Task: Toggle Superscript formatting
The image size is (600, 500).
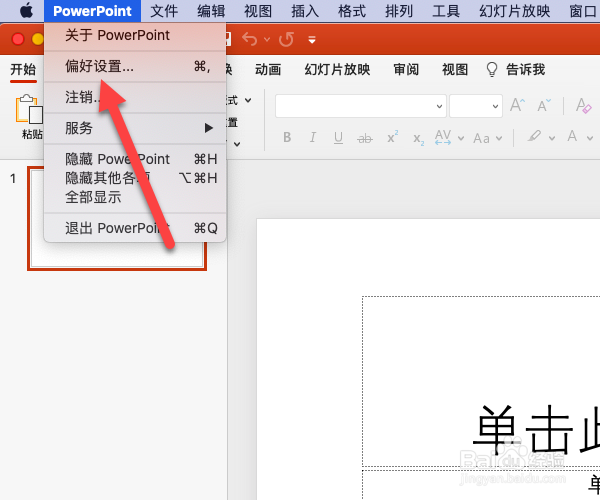Action: tap(393, 137)
